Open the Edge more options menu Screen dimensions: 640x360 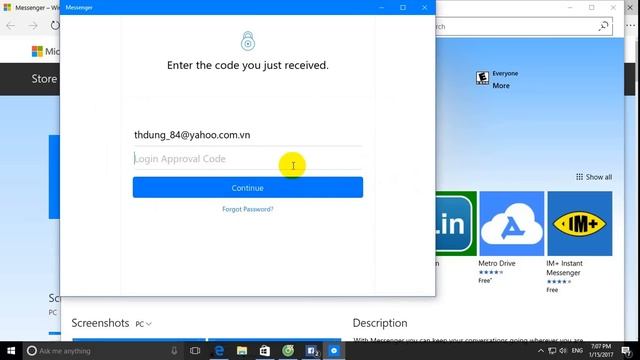click(x=631, y=26)
